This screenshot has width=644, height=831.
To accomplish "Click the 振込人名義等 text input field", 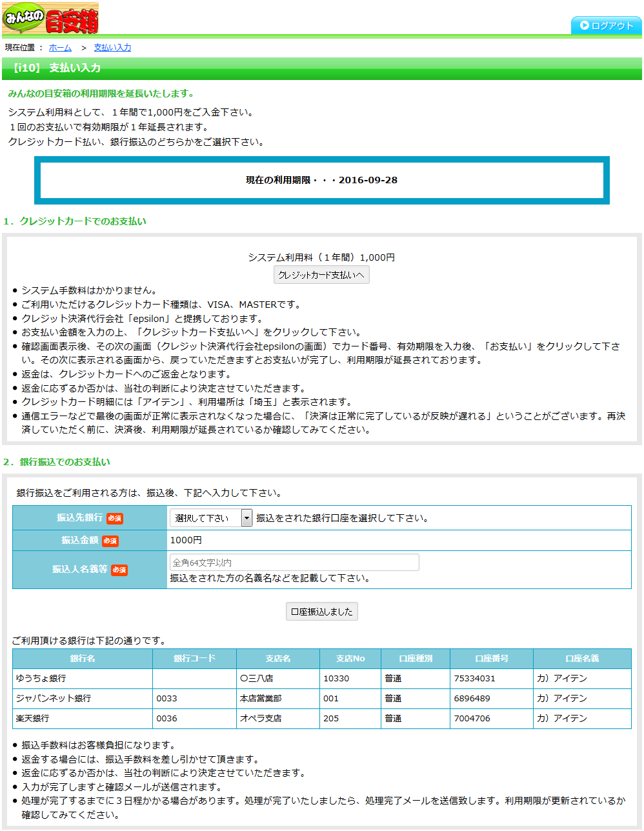I will [295, 562].
